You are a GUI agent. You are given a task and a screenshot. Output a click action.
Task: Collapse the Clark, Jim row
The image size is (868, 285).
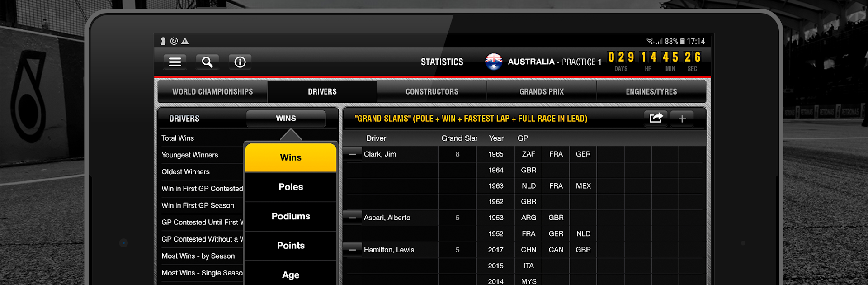[352, 154]
